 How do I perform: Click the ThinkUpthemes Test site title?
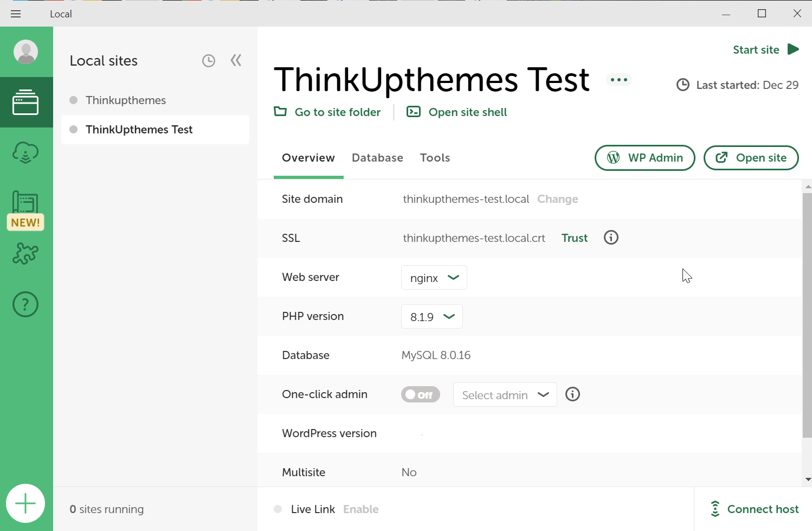tap(431, 79)
